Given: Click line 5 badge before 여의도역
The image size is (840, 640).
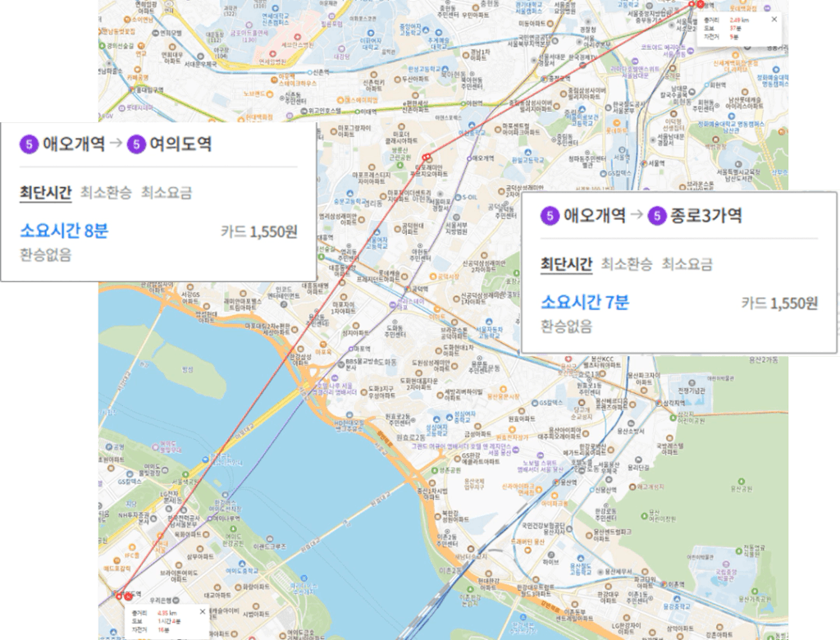Looking at the screenshot, I should pyautogui.click(x=136, y=144).
